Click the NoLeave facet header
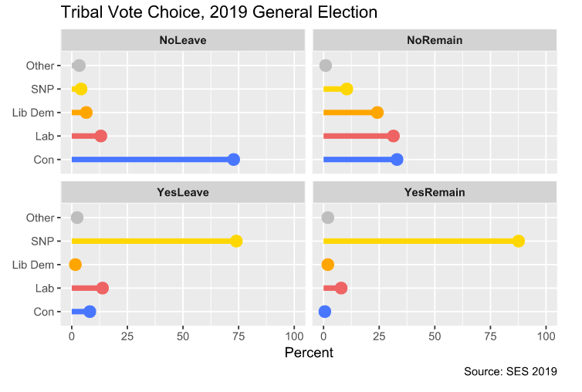Viewport: 582px width, 392px height. (182, 39)
